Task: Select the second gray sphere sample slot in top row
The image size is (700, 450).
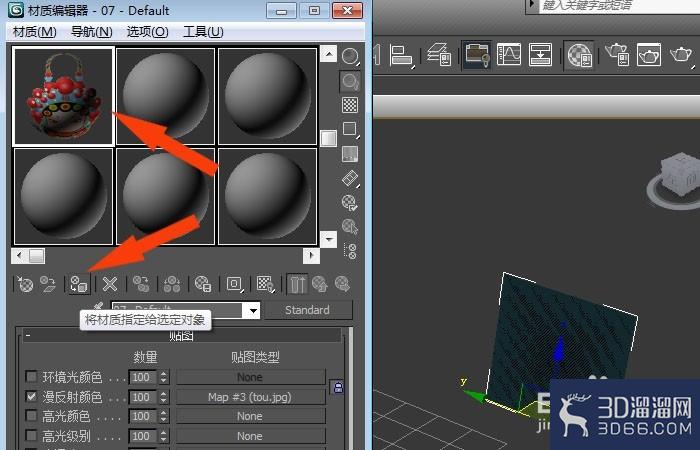Action: (165, 96)
